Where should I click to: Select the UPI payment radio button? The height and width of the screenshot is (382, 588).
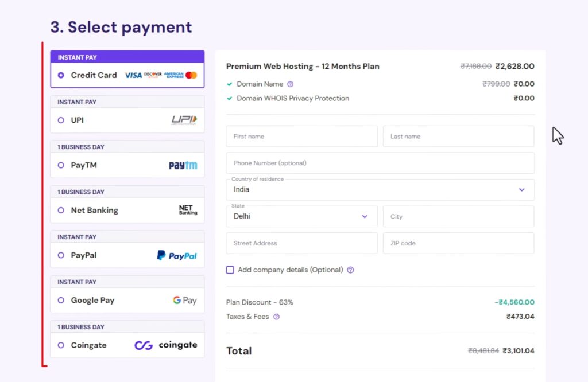61,120
